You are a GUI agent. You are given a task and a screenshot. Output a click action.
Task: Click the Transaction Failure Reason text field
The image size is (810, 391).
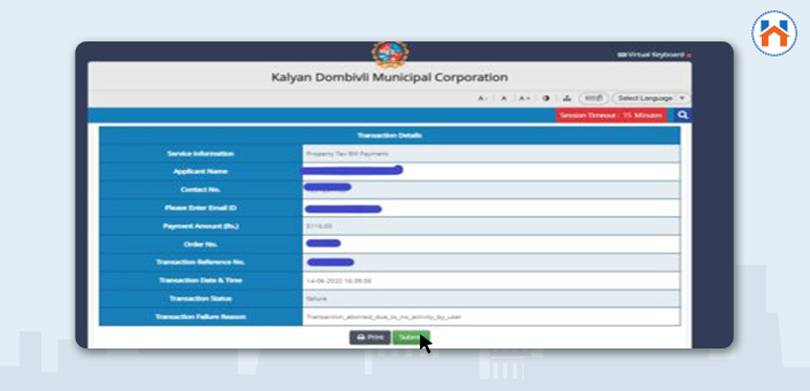(491, 317)
